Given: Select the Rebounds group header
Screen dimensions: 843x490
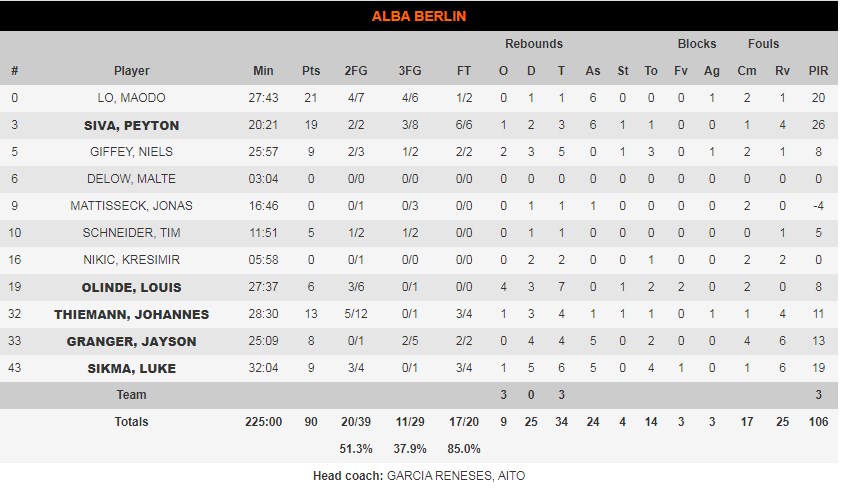Looking at the screenshot, I should point(533,44).
